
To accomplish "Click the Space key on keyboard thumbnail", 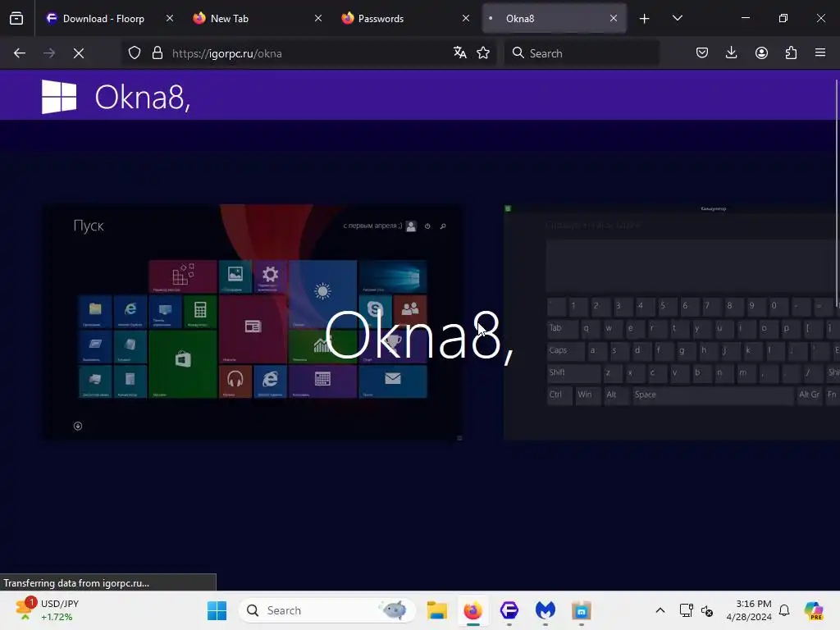I will point(713,395).
